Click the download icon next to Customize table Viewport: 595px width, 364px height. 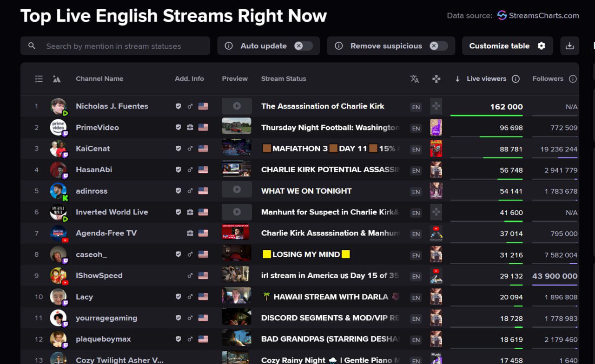569,46
